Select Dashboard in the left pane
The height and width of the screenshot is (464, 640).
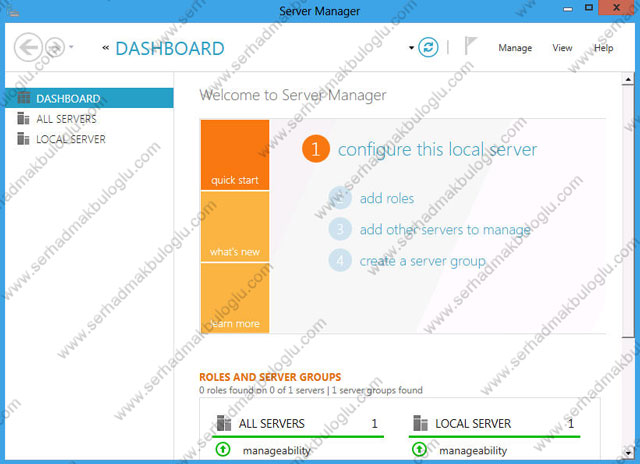coord(89,98)
